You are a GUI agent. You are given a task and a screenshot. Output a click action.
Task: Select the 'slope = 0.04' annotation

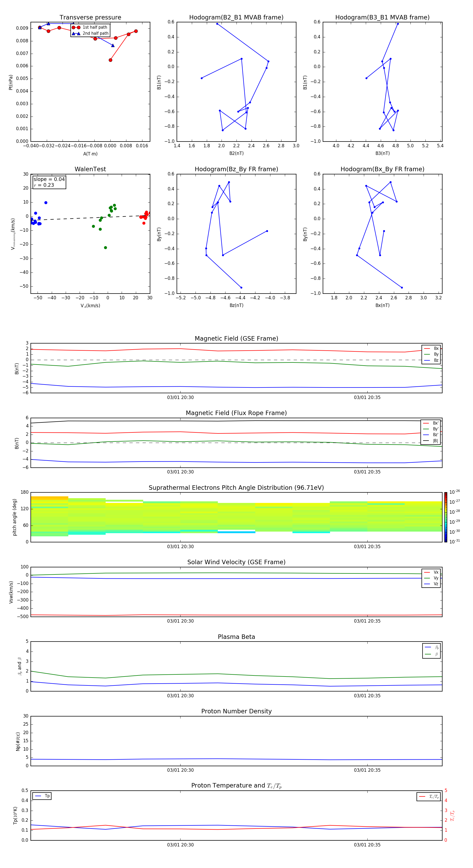tap(49, 179)
